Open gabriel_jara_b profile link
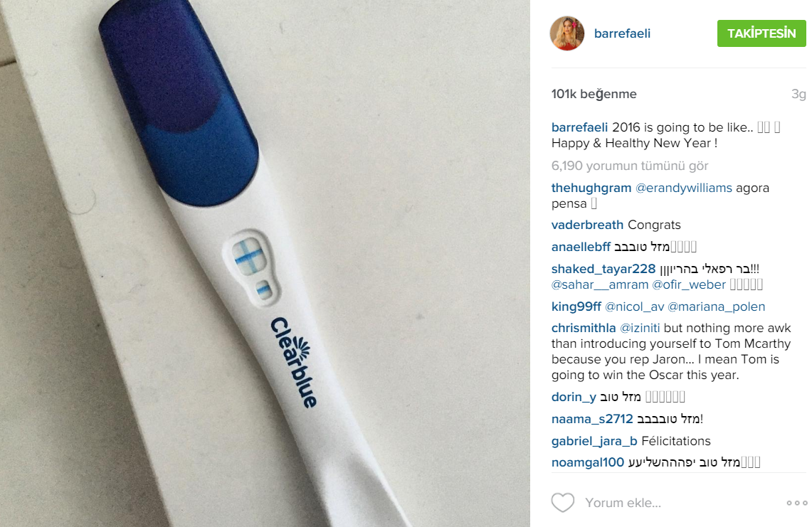812x527 pixels. (x=594, y=441)
